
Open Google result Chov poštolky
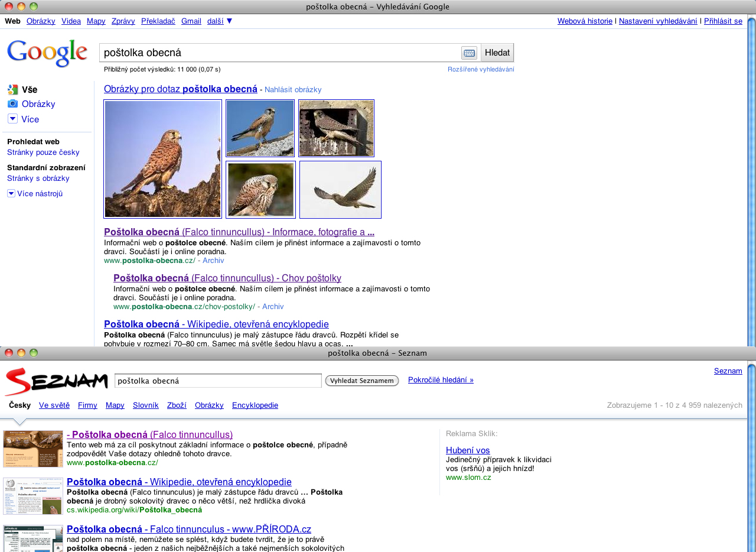227,278
